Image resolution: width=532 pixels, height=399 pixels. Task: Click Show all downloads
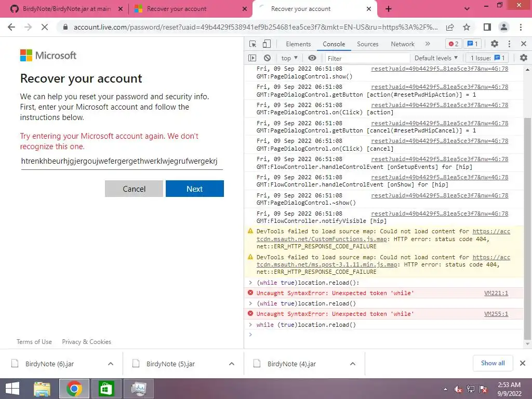click(x=493, y=363)
